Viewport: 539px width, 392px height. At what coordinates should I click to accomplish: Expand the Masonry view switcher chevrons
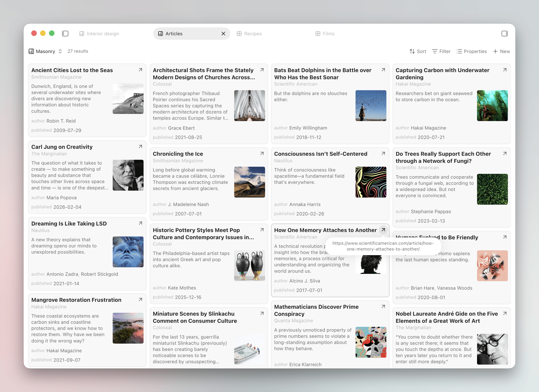60,51
